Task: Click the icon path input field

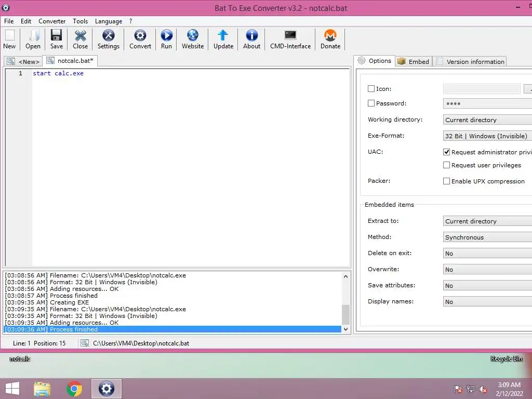Action: point(482,89)
